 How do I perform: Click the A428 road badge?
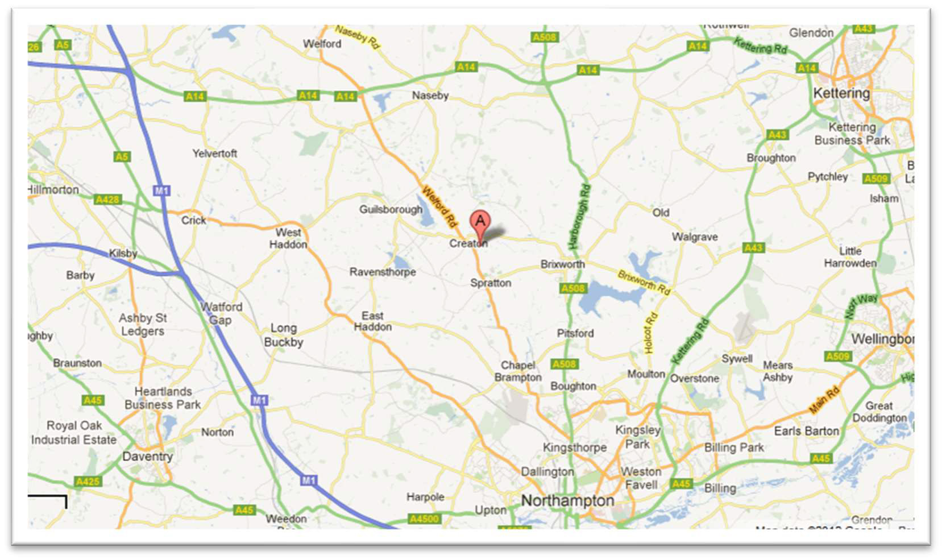pyautogui.click(x=107, y=200)
